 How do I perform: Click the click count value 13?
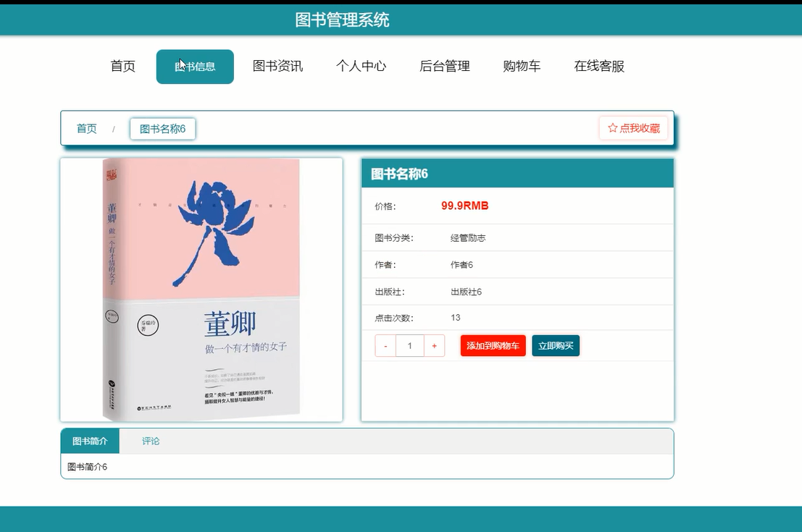[x=455, y=317]
